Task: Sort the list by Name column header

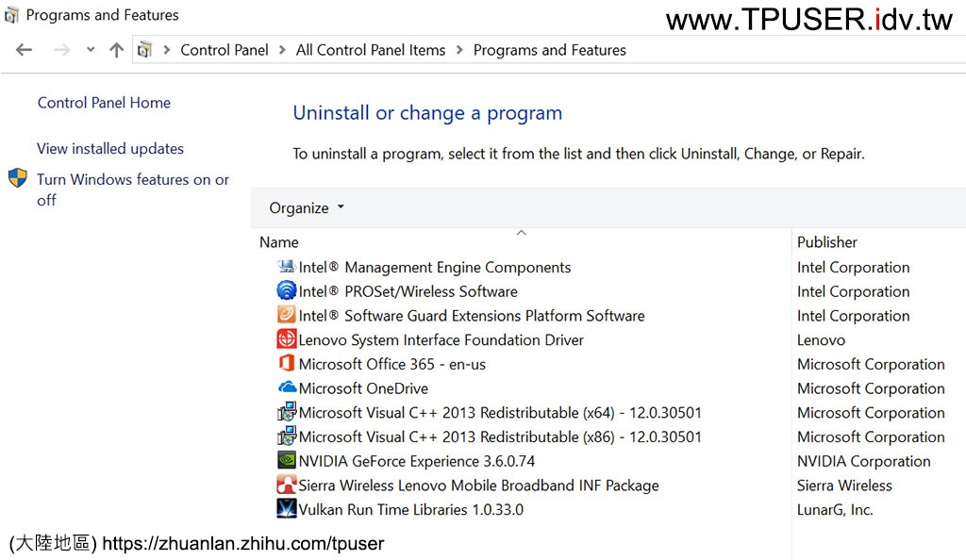Action: point(279,242)
